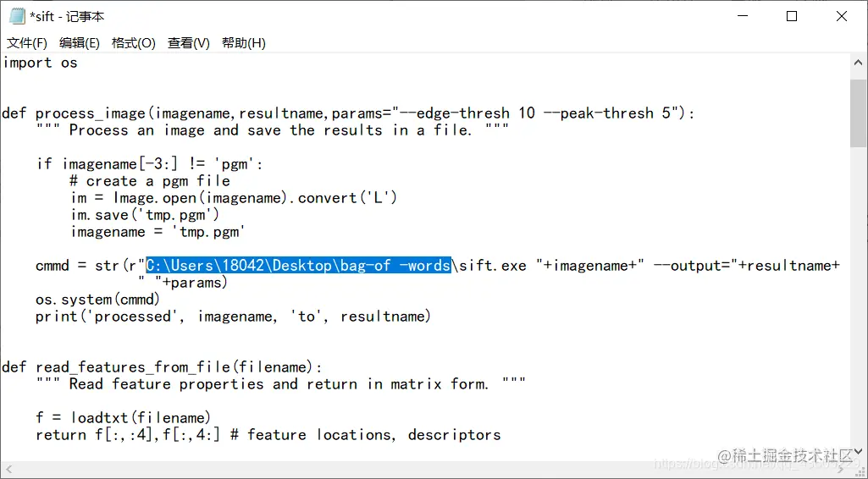Open the 格式(O) menu
This screenshot has width=868, height=479.
[134, 42]
